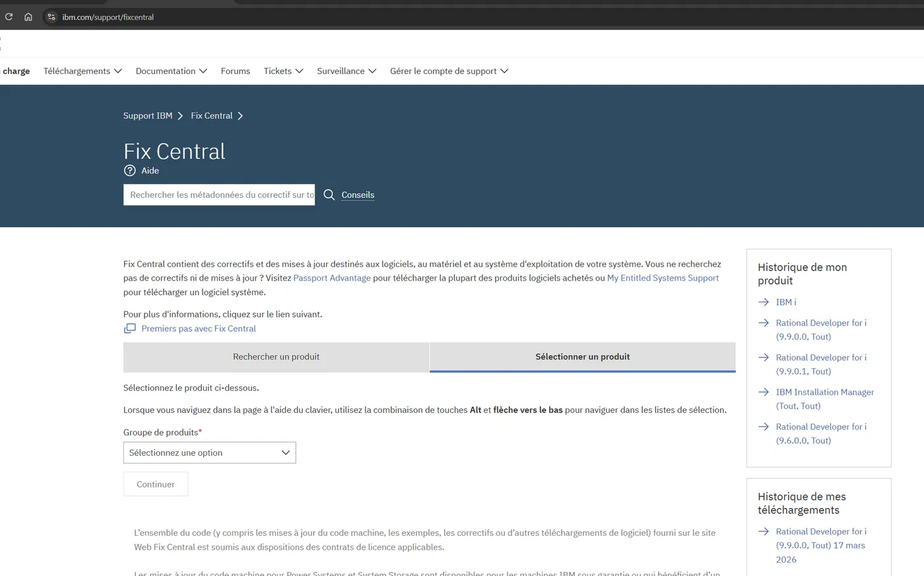The height and width of the screenshot is (576, 924).
Task: Click the browser home icon
Action: point(28,17)
